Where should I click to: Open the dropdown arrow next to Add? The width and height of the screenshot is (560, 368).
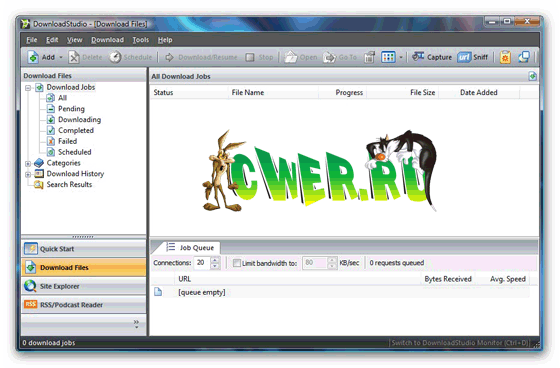[x=61, y=57]
